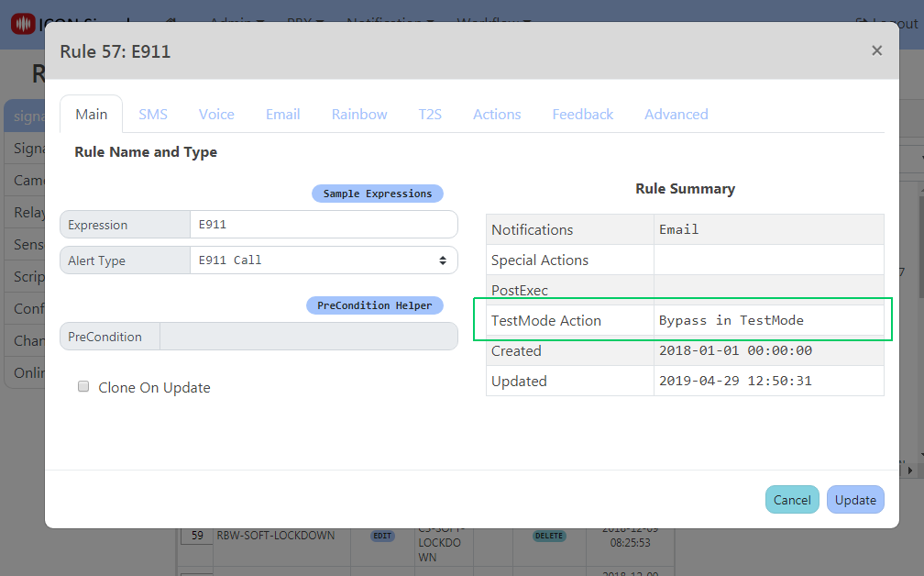Viewport: 924px width, 576px height.
Task: Go to the Voice tab
Action: tap(216, 114)
